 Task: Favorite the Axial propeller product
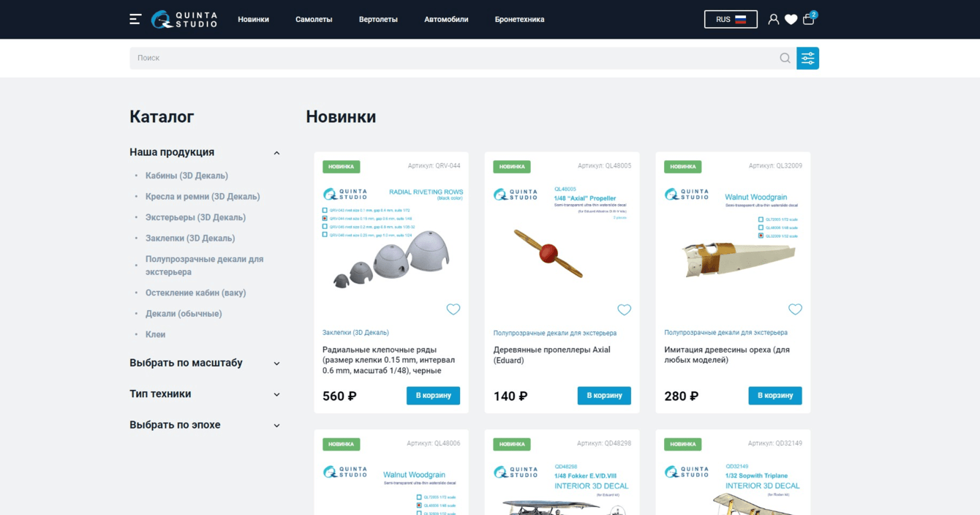pos(624,309)
